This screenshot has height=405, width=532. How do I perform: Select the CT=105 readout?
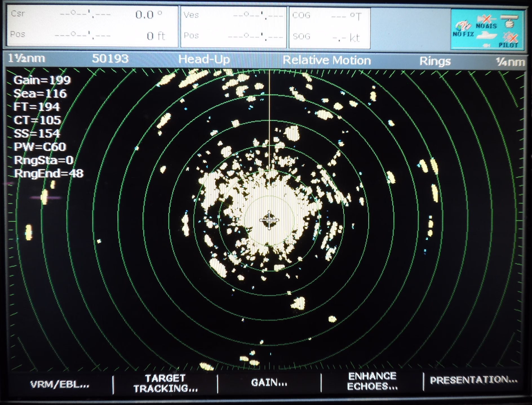tap(37, 120)
